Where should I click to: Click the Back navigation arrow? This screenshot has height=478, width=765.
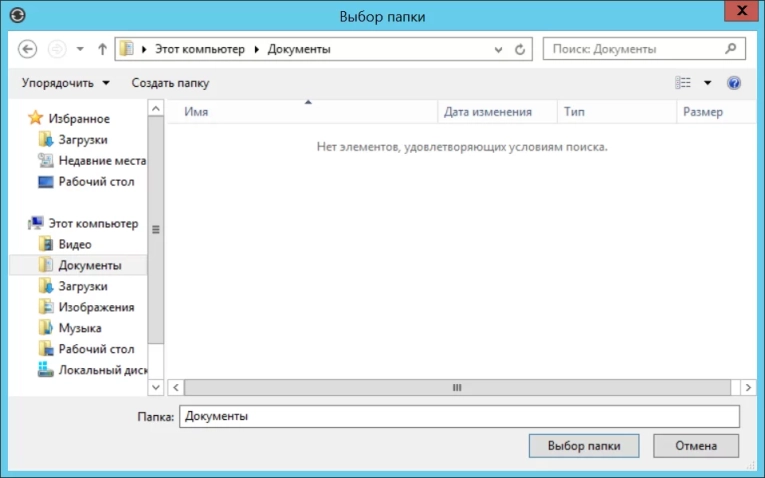pos(28,49)
